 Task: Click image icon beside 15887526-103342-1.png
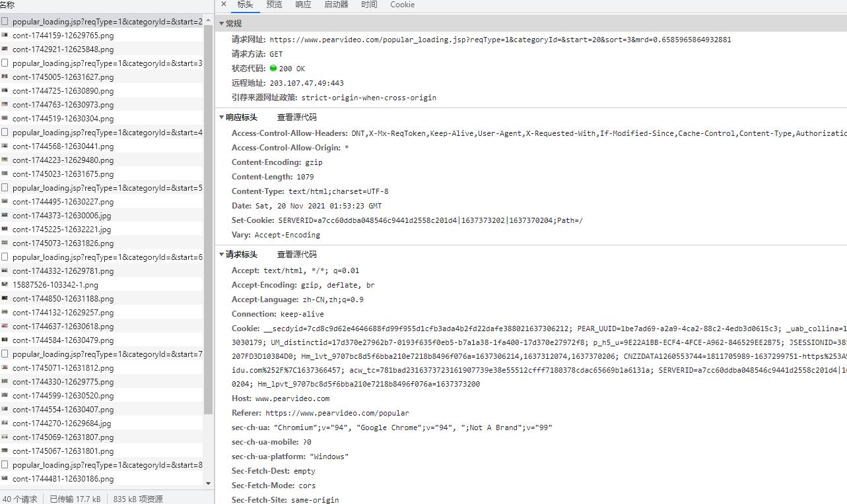[x=5, y=285]
